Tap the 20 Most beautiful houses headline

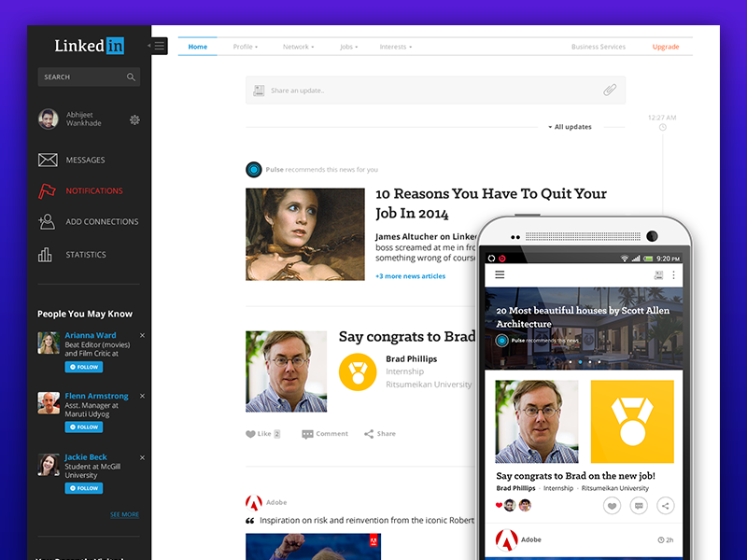583,316
